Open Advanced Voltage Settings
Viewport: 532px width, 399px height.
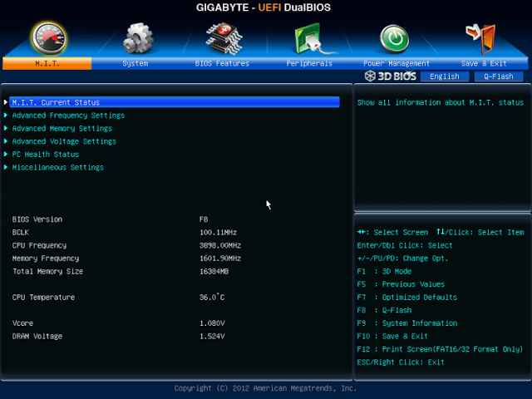(64, 141)
